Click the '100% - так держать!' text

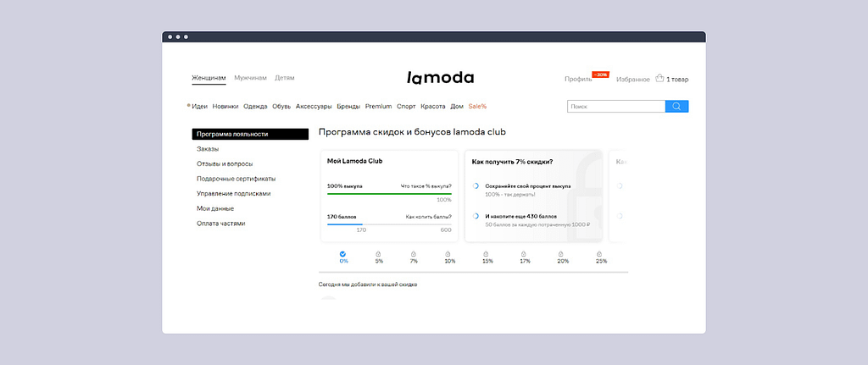click(x=510, y=195)
